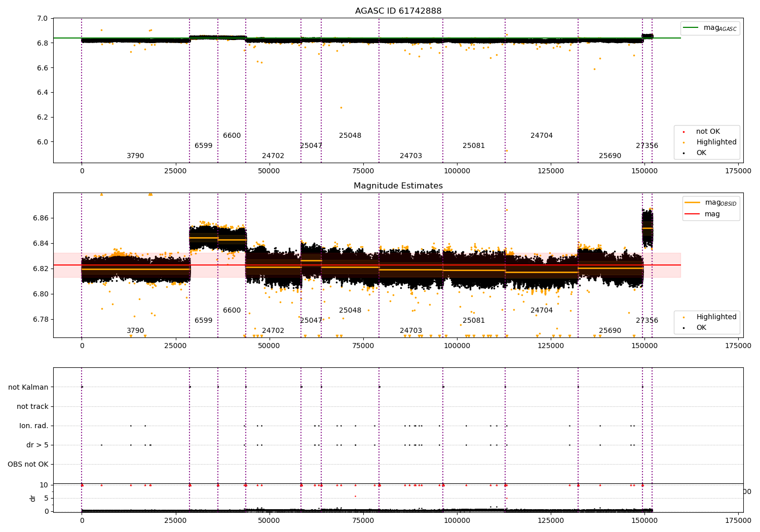Image resolution: width=760 pixels, height=532 pixels.
Task: Click the 50000 x-tick under Magnitude Estimates plot
Action: (x=269, y=346)
